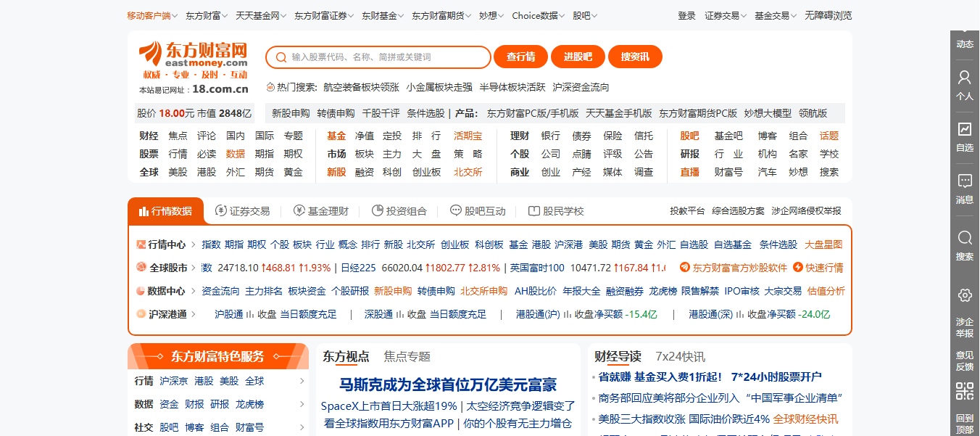Screen dimensions: 980x436
Task: Open 涉企举报 gear icon in sidebar
Action: (x=965, y=295)
